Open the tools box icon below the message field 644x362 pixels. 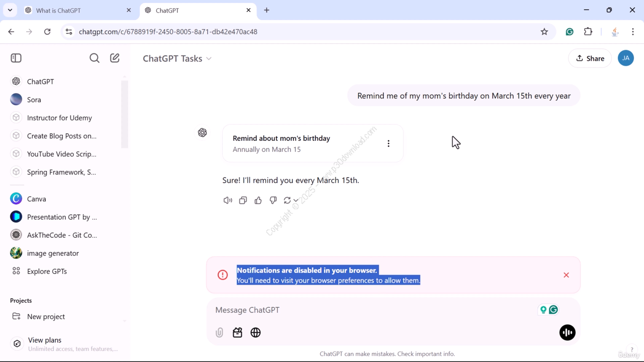point(237,332)
